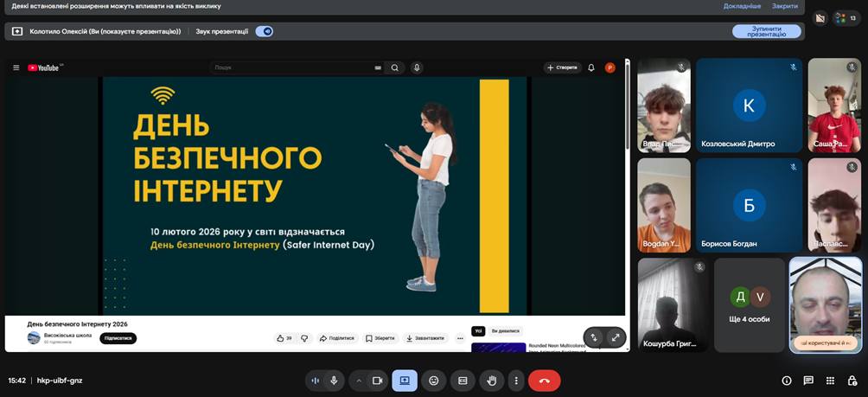Turn off the camera in the call bar
Viewport: 868px width, 397px height.
pos(377,381)
